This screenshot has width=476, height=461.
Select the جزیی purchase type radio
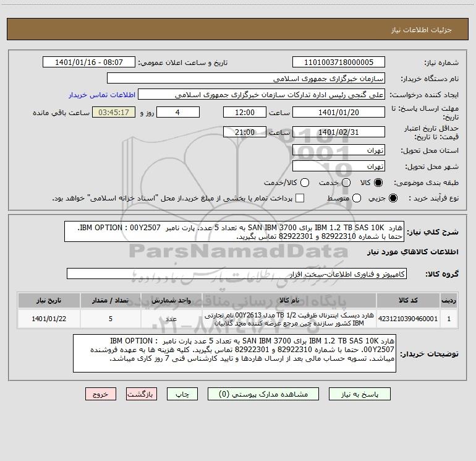pyautogui.click(x=393, y=198)
